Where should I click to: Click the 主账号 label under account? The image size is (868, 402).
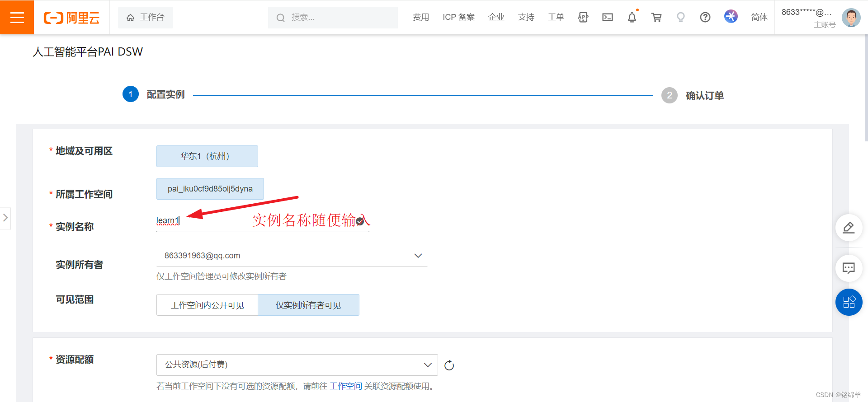(825, 25)
